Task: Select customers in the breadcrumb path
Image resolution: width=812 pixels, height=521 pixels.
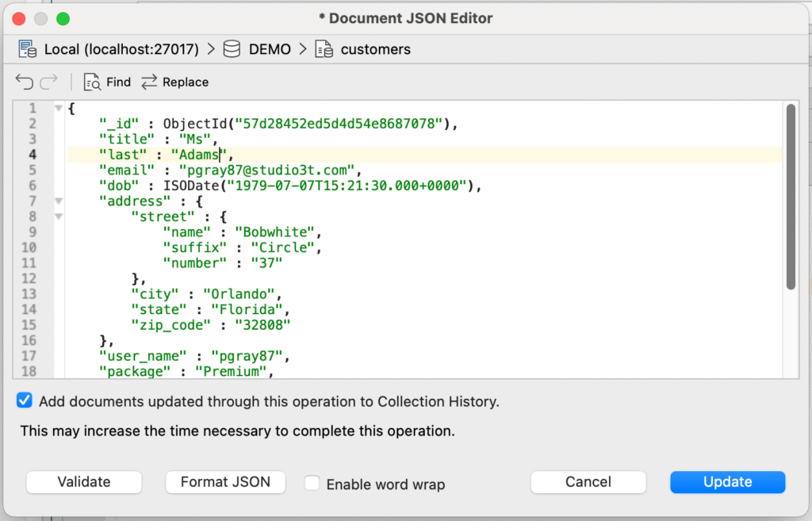Action: click(375, 49)
